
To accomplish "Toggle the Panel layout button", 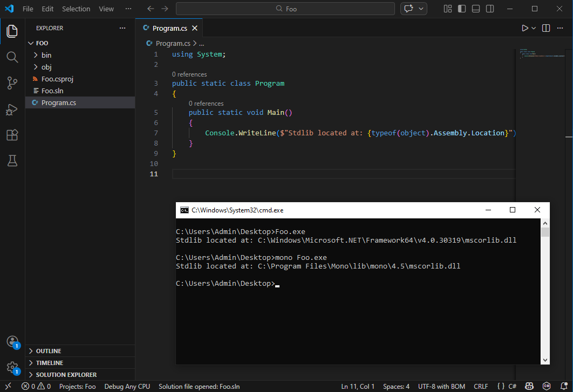I will pos(476,9).
